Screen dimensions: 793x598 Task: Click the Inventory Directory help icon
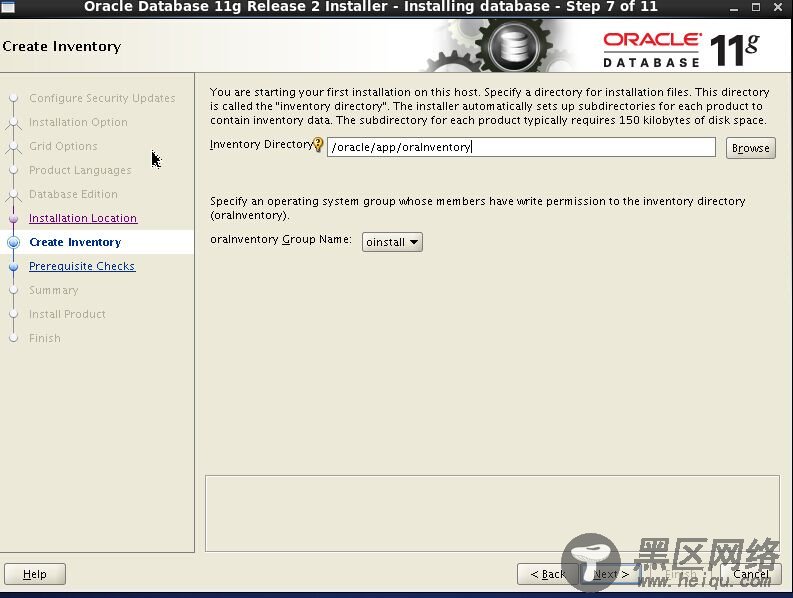pyautogui.click(x=318, y=145)
